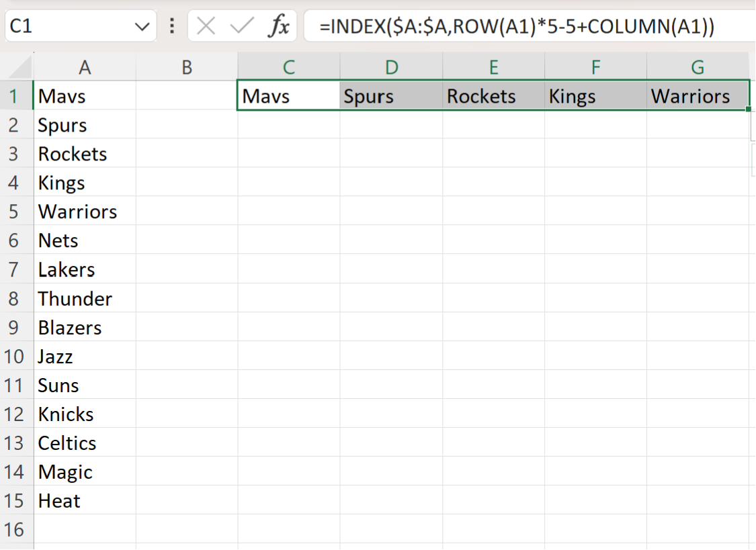Select the column B header
The height and width of the screenshot is (550, 756).
[x=187, y=67]
